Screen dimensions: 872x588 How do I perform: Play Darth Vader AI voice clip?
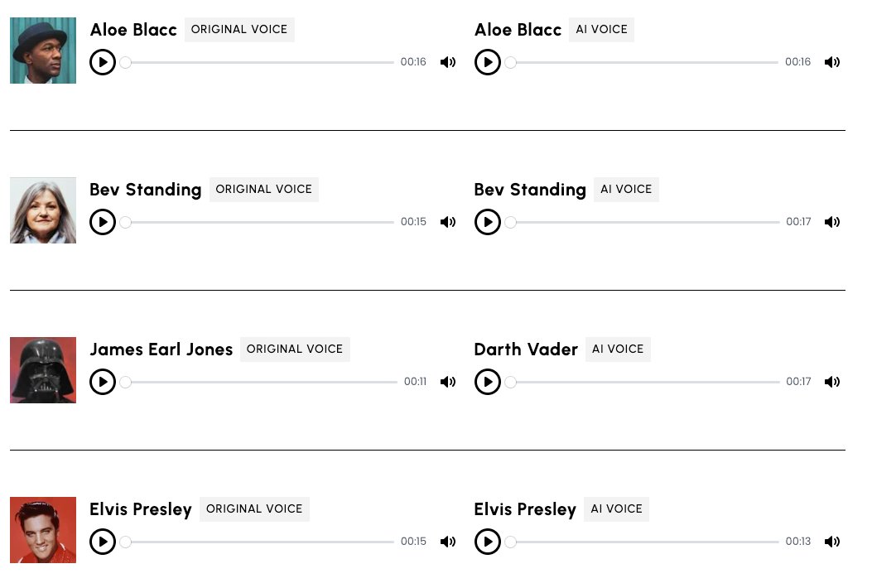coord(487,382)
